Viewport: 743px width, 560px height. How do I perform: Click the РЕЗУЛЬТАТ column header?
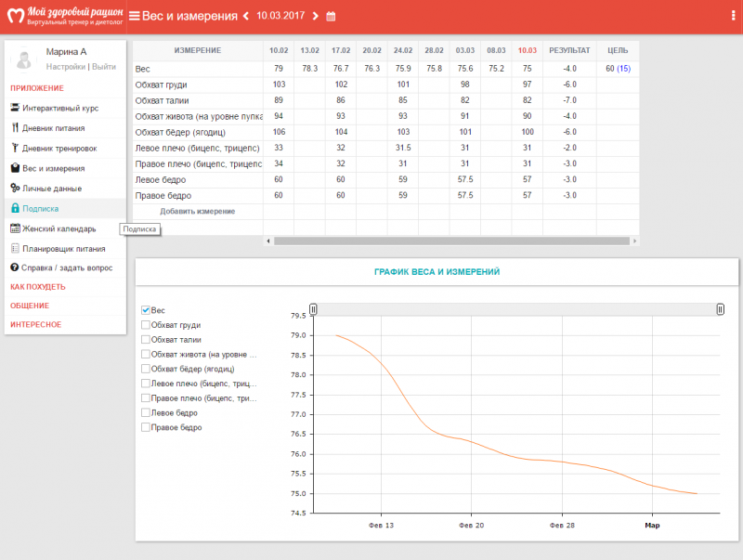569,50
